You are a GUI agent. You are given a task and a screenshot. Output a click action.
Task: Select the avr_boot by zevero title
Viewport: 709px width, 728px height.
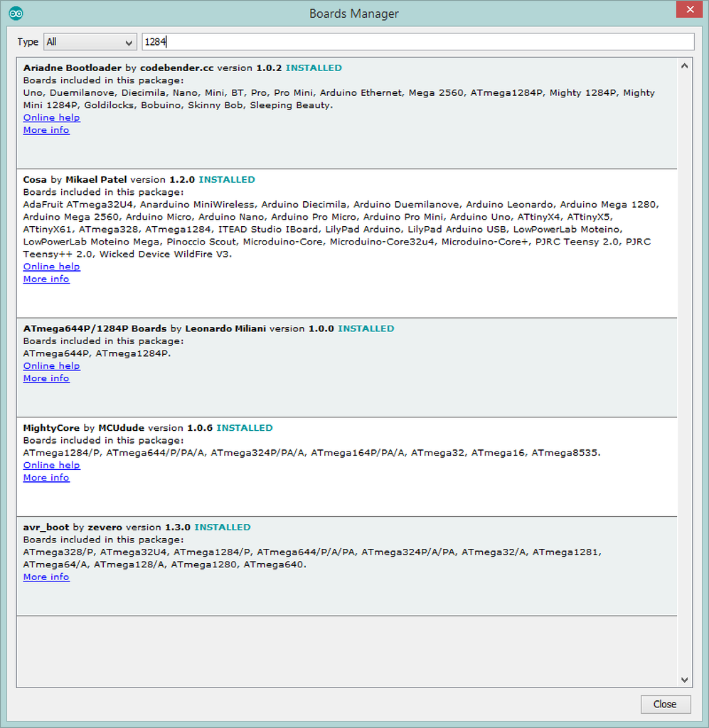[73, 528]
